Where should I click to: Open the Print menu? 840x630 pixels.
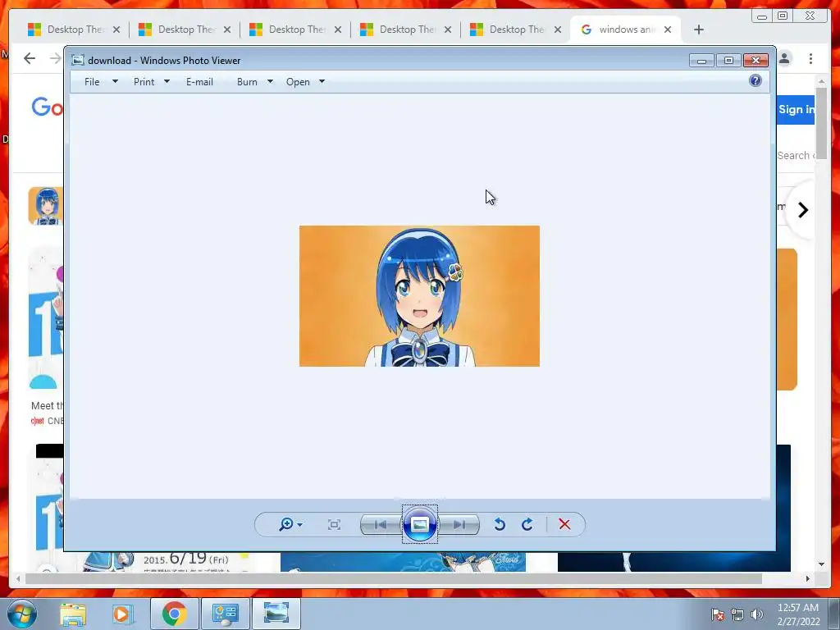coord(144,82)
